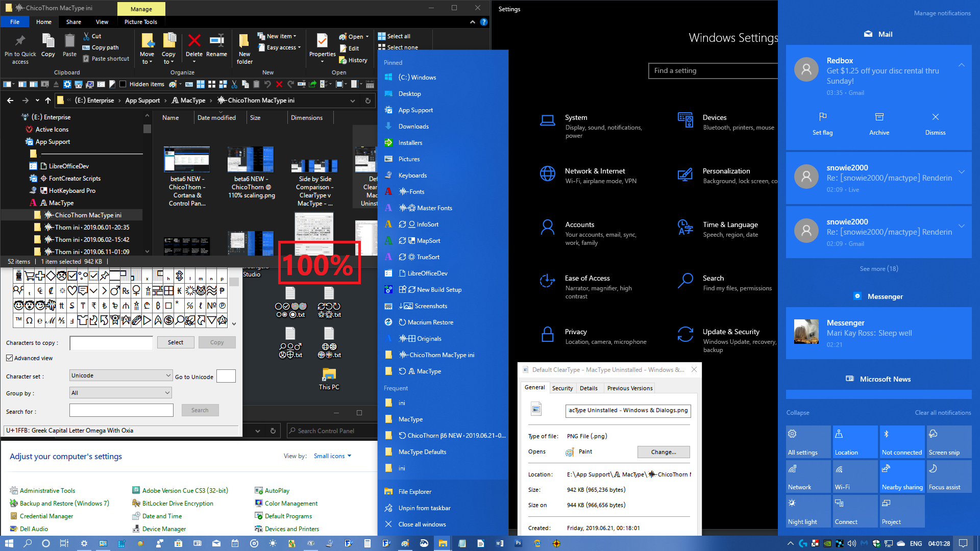This screenshot has width=980, height=551.
Task: Open the Details tab in Properties dialog
Action: (x=589, y=388)
